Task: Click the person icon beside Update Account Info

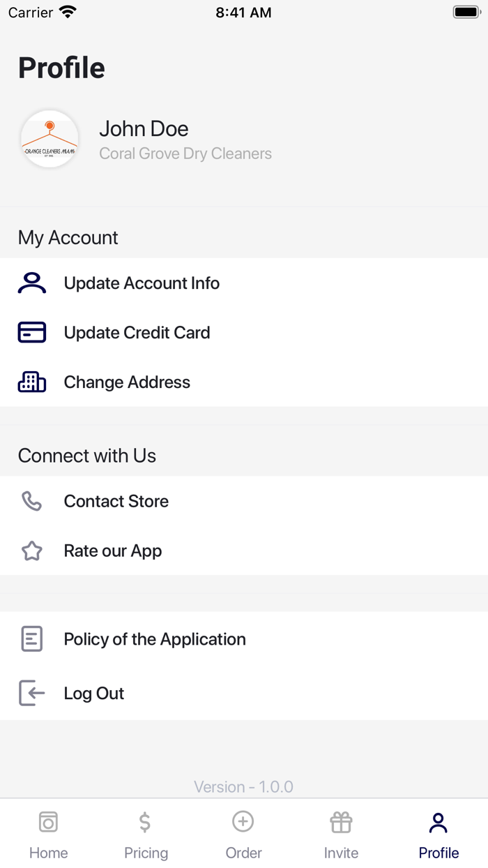Action: (x=32, y=283)
